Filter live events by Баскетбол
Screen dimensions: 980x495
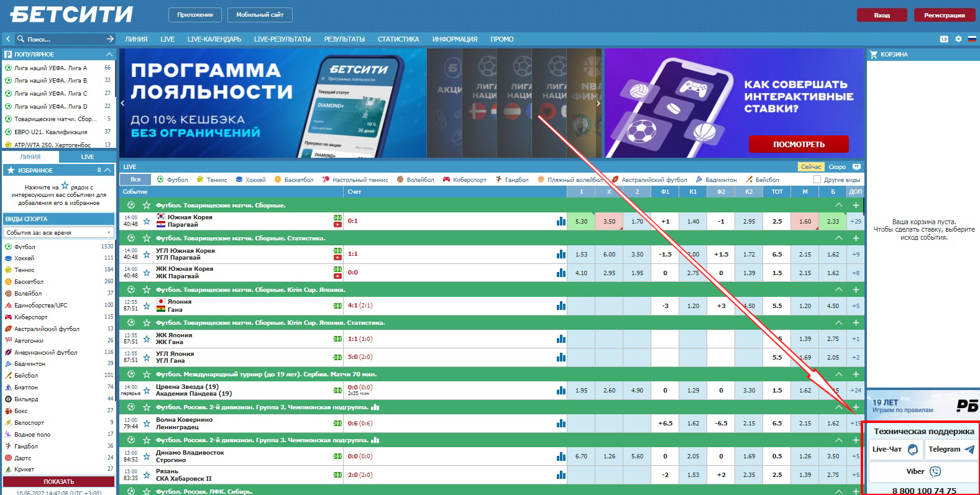click(294, 179)
